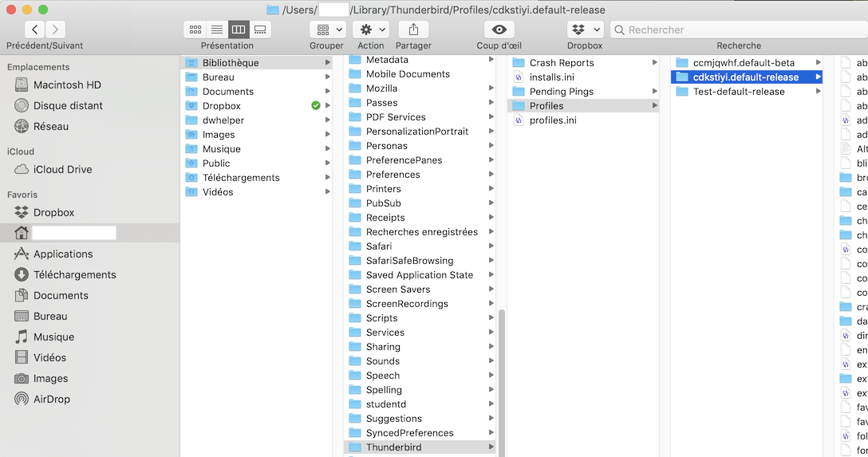Select Musique folder in first column

(256, 149)
